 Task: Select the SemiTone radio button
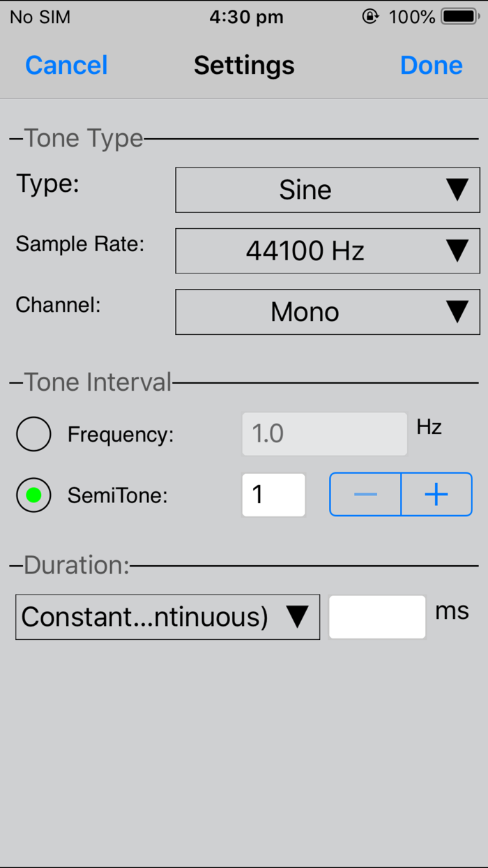pyautogui.click(x=33, y=494)
